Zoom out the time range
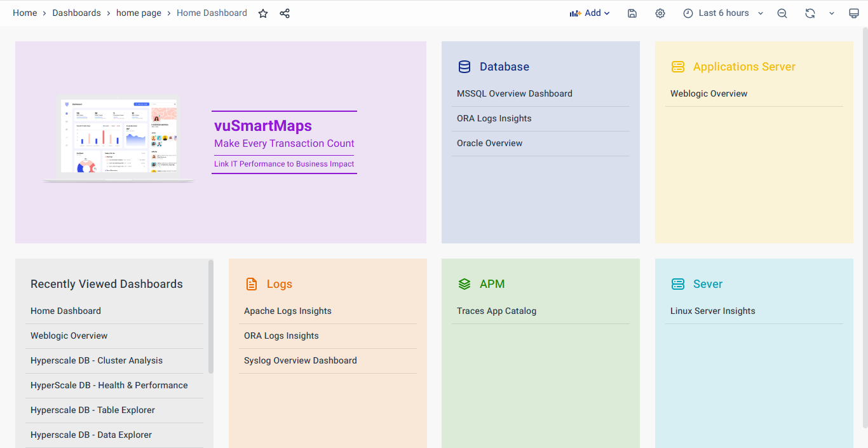Screen dimensions: 868x448 [782, 13]
